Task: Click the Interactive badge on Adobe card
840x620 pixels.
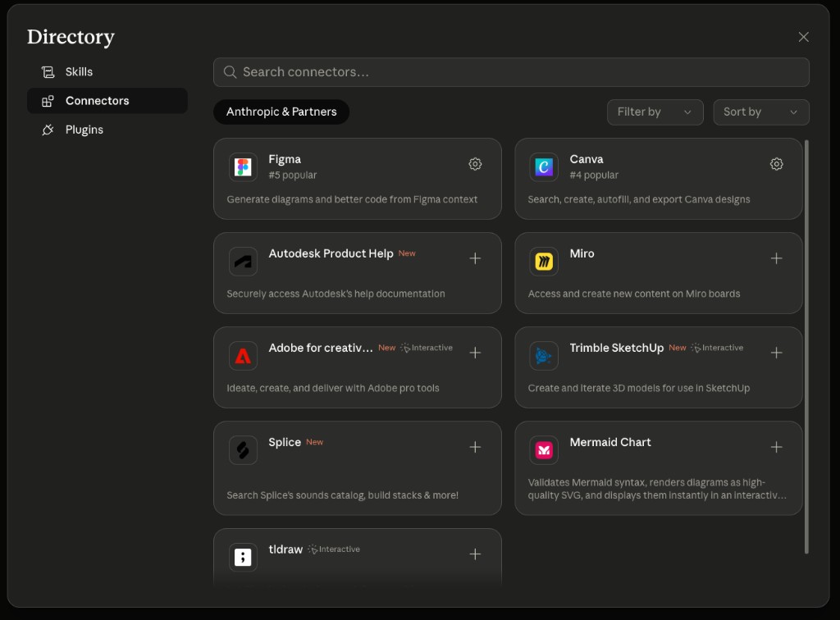Action: (x=427, y=348)
